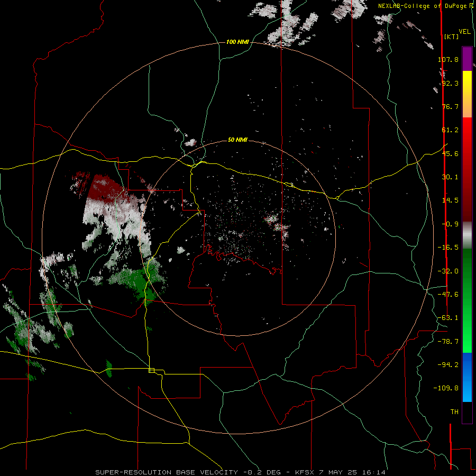Select the 92.3 value on velocity scale

tap(450, 83)
